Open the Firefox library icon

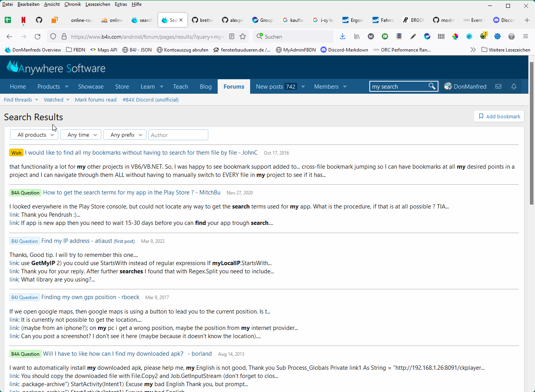pos(356,36)
